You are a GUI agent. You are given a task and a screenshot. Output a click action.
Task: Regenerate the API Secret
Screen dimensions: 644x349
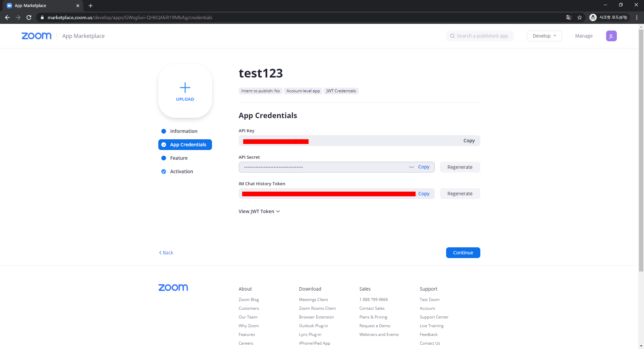[x=460, y=167]
